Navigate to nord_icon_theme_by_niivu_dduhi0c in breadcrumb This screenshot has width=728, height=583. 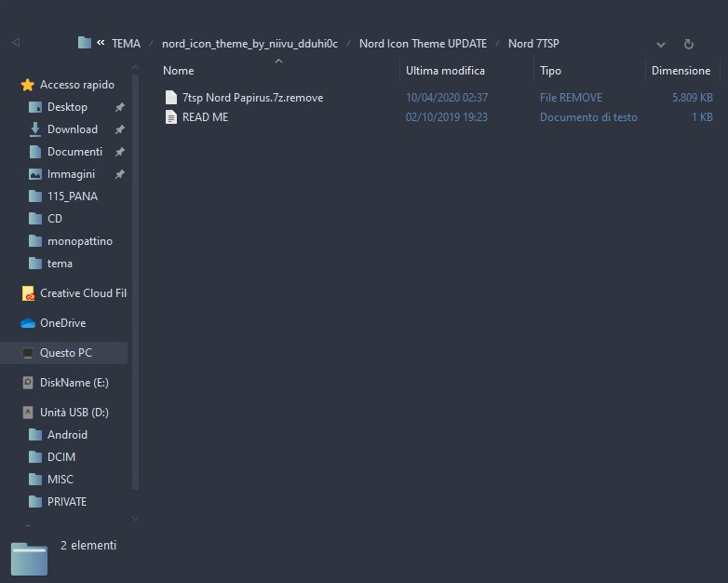pyautogui.click(x=249, y=44)
